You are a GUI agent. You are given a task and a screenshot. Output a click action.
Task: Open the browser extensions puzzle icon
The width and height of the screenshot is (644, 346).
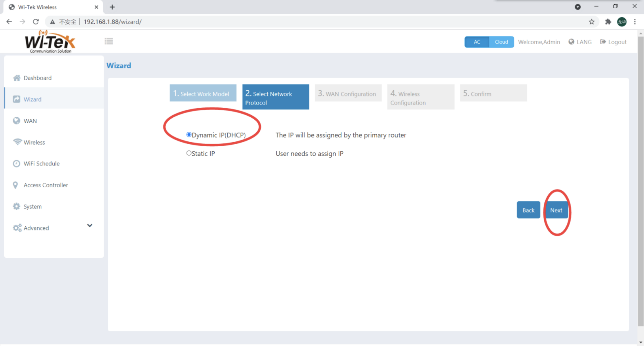point(608,22)
